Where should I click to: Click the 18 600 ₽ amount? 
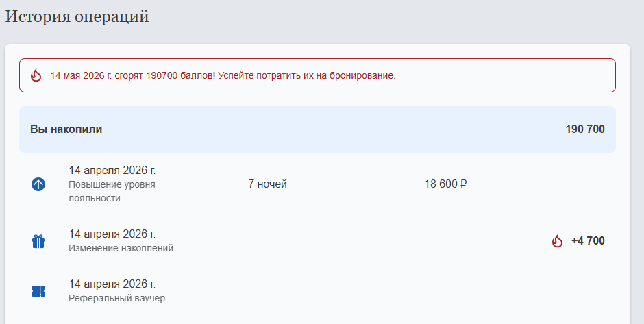tap(442, 184)
